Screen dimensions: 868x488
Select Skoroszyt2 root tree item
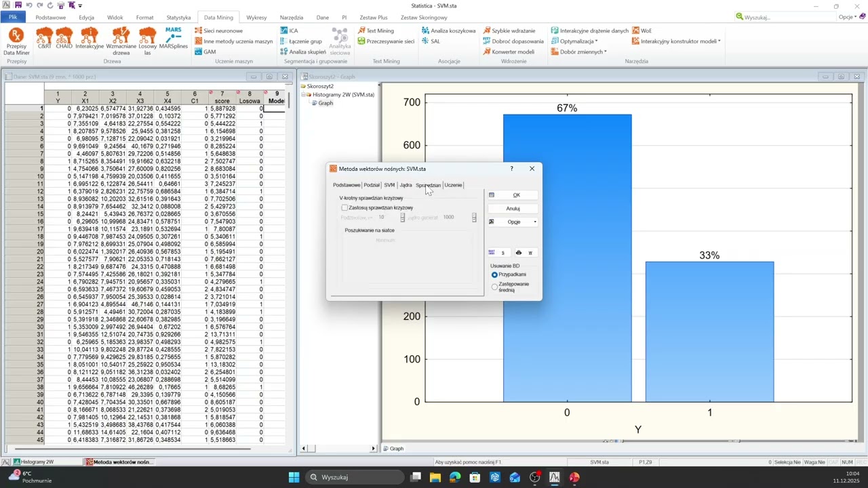click(x=320, y=86)
